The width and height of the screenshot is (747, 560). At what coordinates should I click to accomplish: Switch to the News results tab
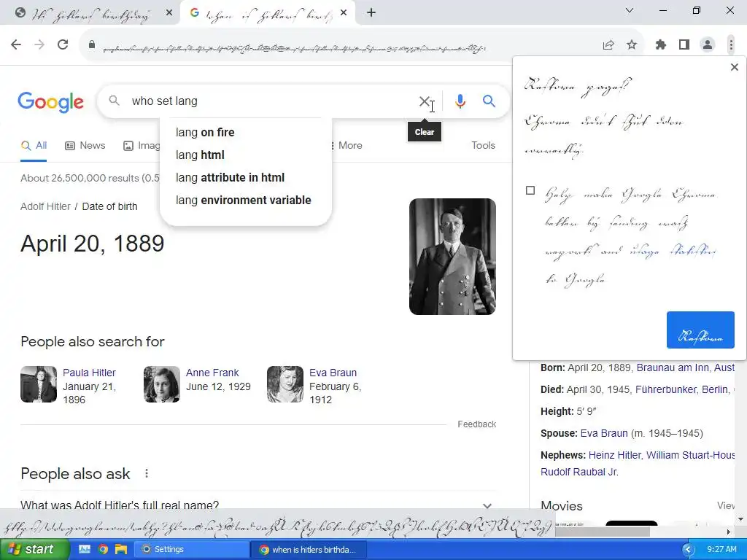85,146
